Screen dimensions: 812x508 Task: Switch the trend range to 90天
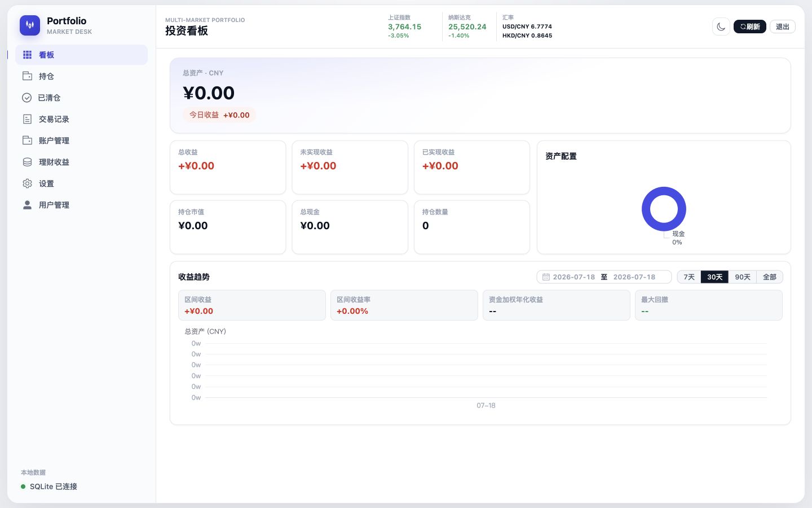(x=742, y=277)
